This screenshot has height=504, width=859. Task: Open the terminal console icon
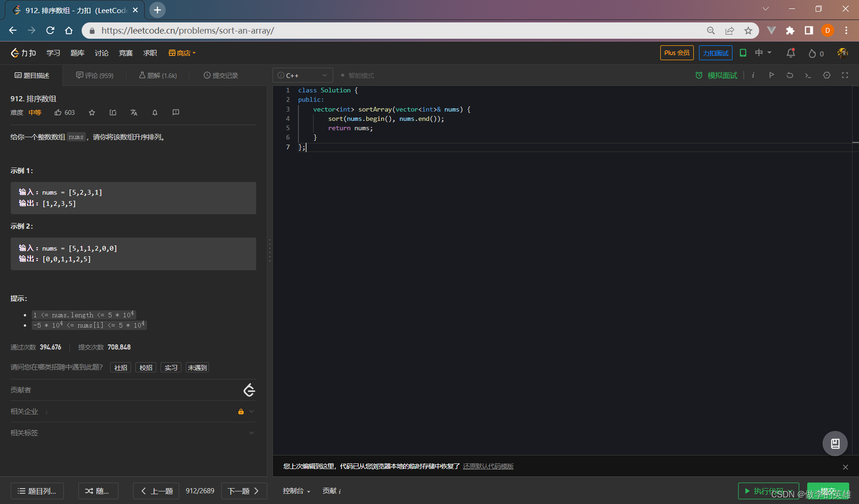[x=808, y=75]
